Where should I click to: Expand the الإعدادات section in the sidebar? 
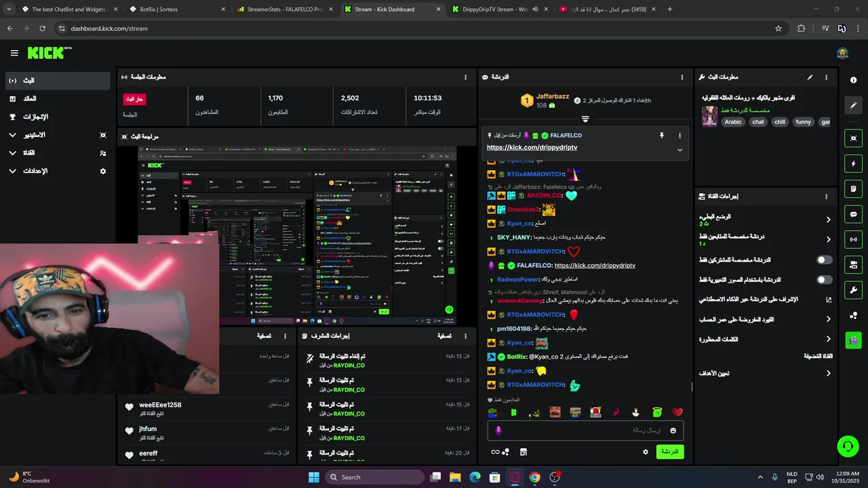[12, 171]
